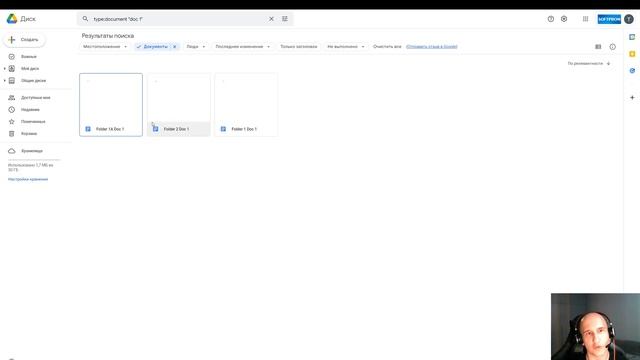Image resolution: width=640 pixels, height=360 pixels.
Task: Open the Не выполнено filter dropdown
Action: 346,47
